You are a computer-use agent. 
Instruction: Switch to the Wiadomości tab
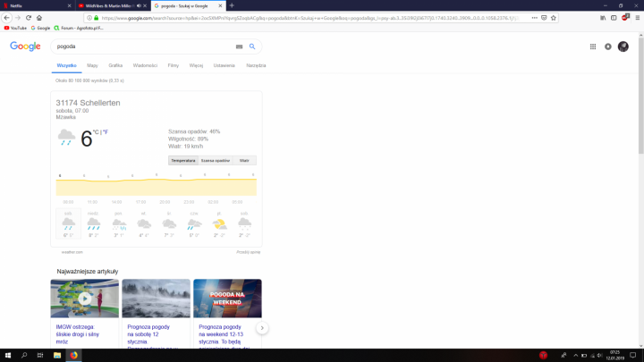[x=145, y=65]
